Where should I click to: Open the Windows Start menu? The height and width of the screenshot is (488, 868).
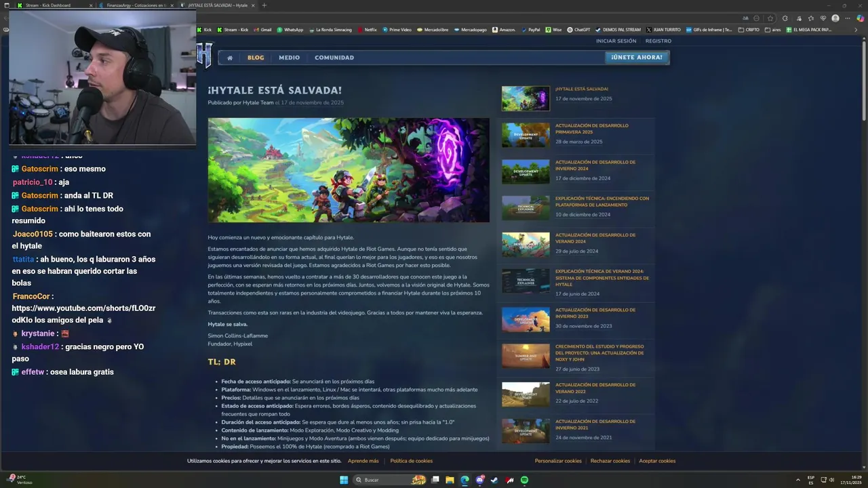tap(344, 480)
